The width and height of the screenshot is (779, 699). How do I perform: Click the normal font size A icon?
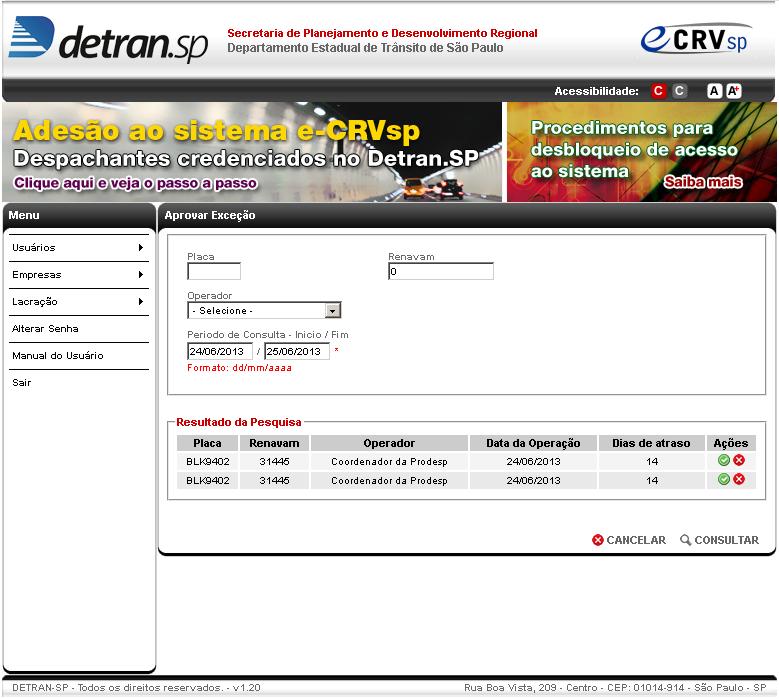[714, 91]
